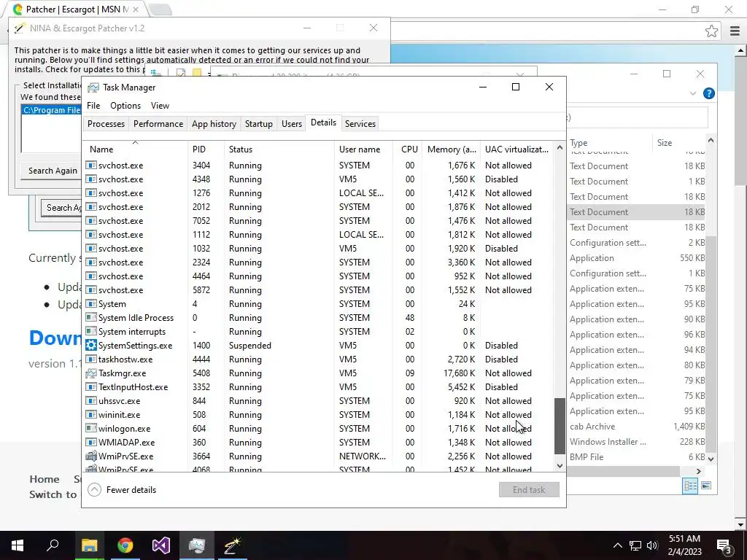This screenshot has height=560, width=747.
Task: Open the taskbar clock showing 5:51 AM
Action: coord(684,545)
